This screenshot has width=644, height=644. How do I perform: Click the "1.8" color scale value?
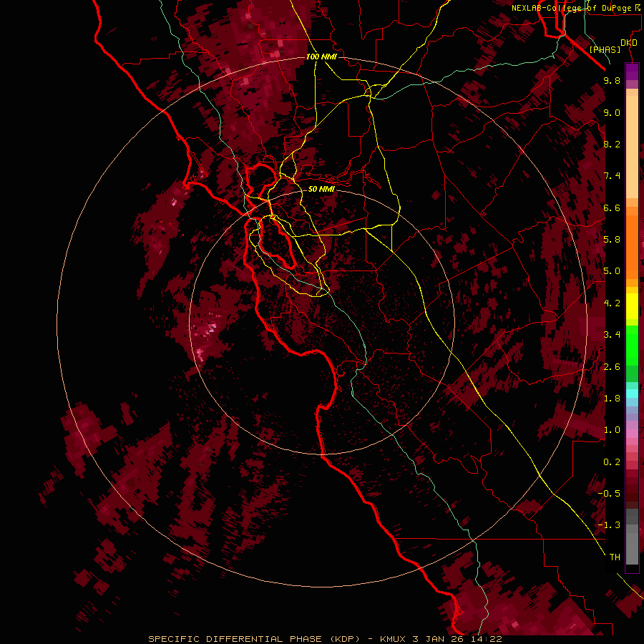tap(612, 399)
